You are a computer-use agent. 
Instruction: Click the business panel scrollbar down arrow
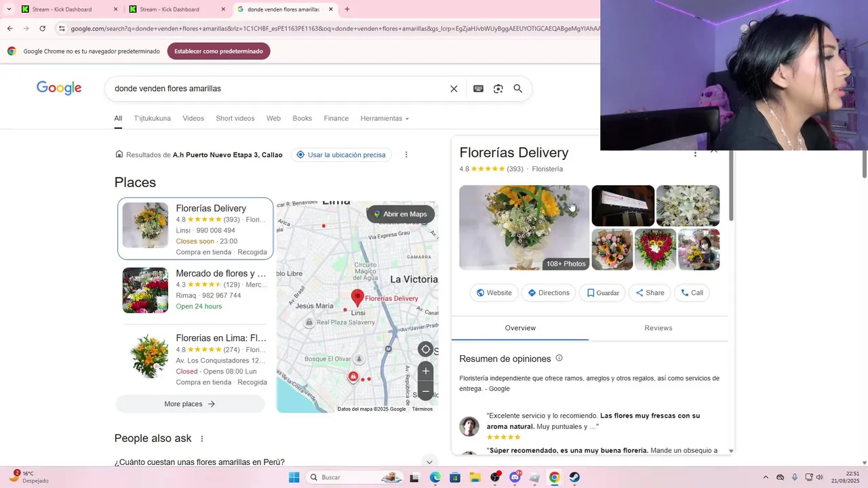point(731,451)
